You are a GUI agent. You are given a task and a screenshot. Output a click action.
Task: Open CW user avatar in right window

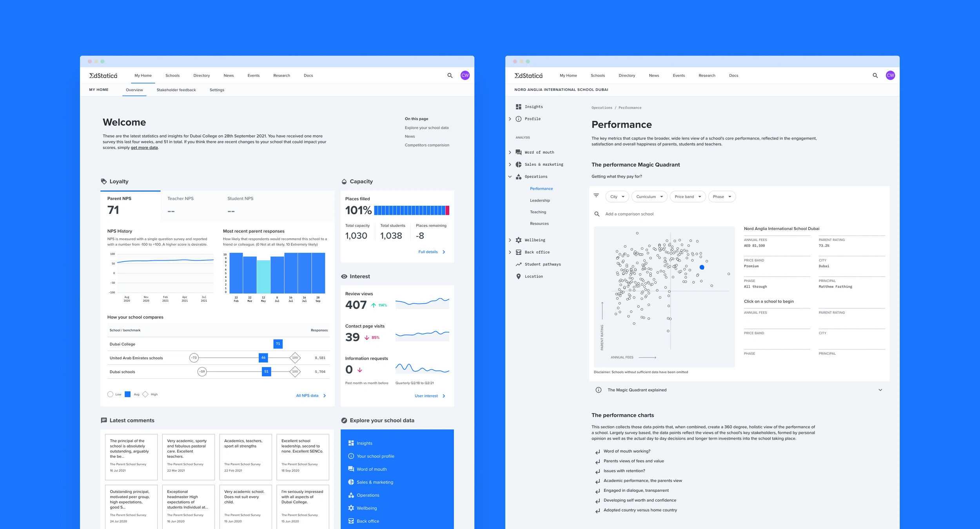tap(890, 75)
